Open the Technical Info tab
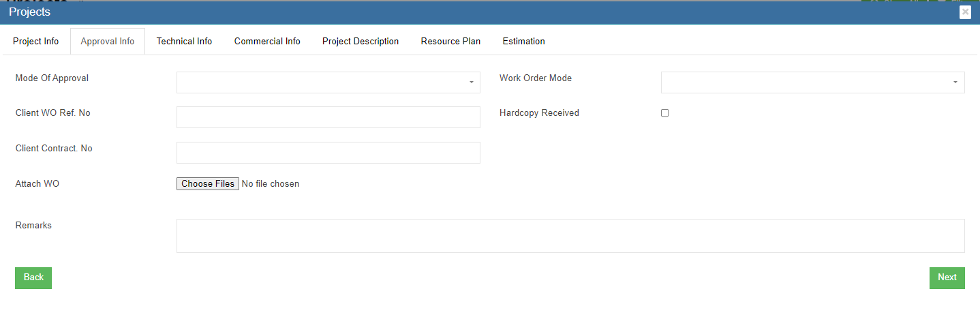Screen dimensions: 980x317 (x=184, y=42)
